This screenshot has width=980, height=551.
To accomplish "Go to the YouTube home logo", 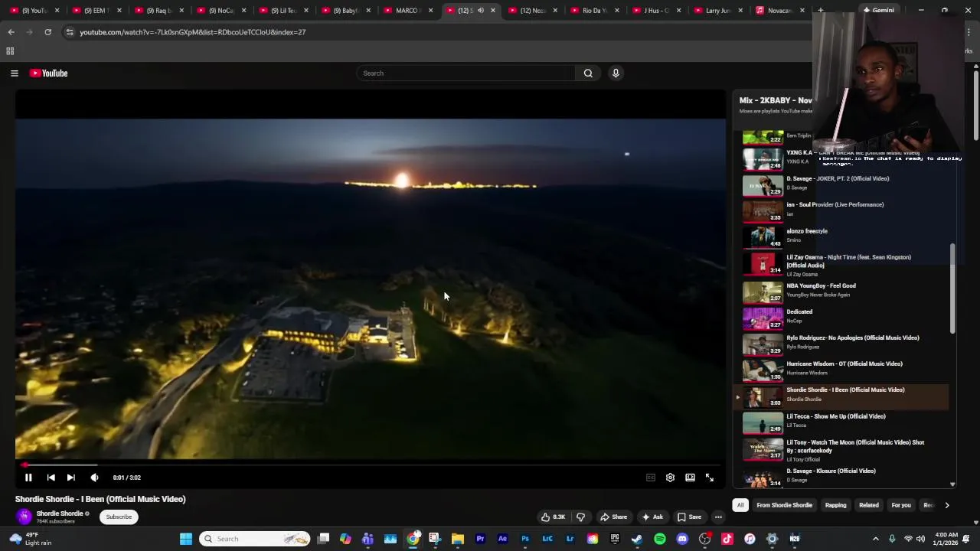I will coord(49,73).
